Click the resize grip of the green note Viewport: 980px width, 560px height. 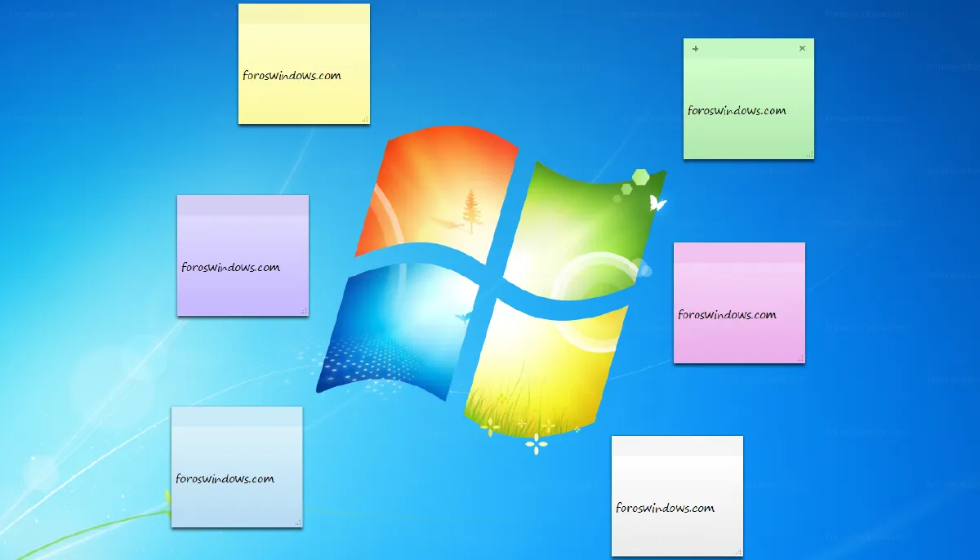(808, 155)
